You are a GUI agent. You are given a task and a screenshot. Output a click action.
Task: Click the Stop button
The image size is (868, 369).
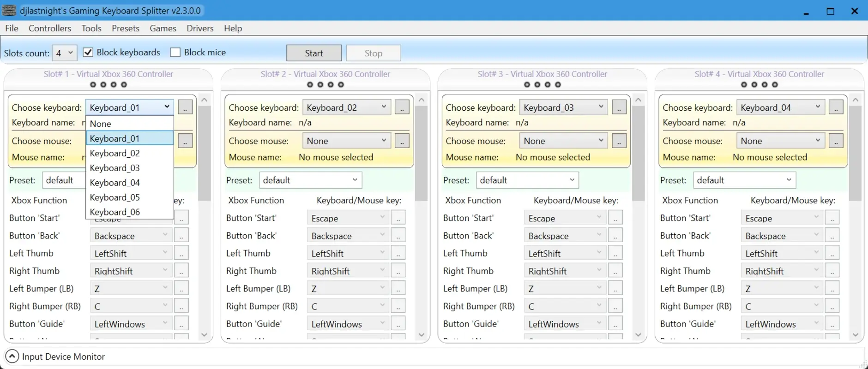click(374, 53)
